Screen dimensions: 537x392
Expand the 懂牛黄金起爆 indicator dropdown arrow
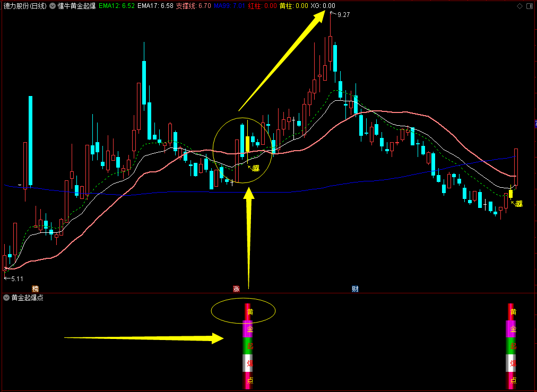[x=52, y=6]
